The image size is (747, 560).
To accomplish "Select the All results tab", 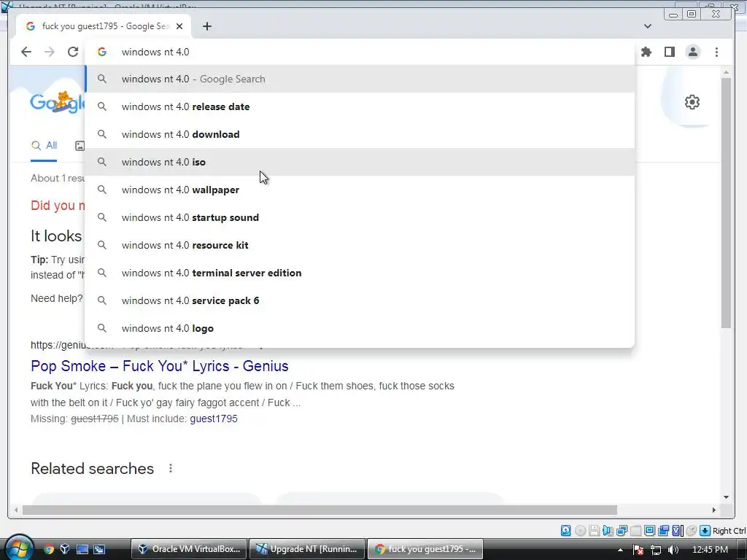I will pos(44,146).
